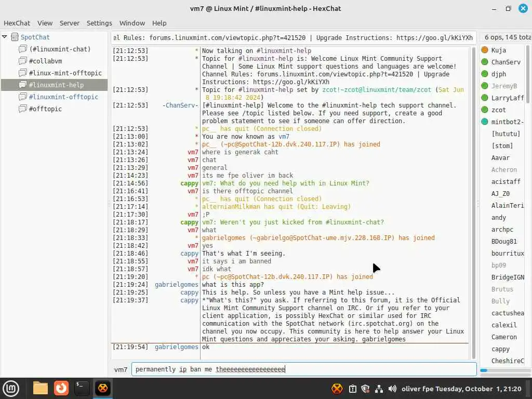The width and height of the screenshot is (532, 399).
Task: Open the HexChat menu
Action: coord(17,23)
